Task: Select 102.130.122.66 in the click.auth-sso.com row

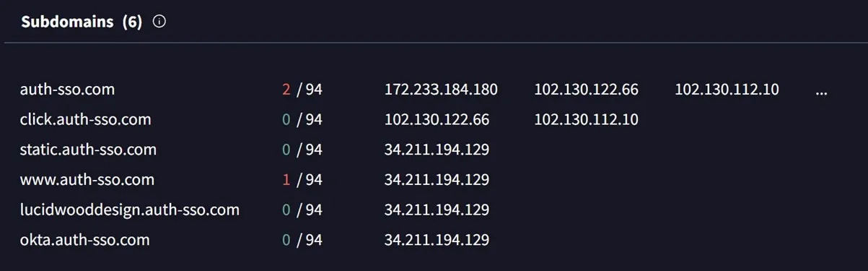Action: click(x=437, y=119)
